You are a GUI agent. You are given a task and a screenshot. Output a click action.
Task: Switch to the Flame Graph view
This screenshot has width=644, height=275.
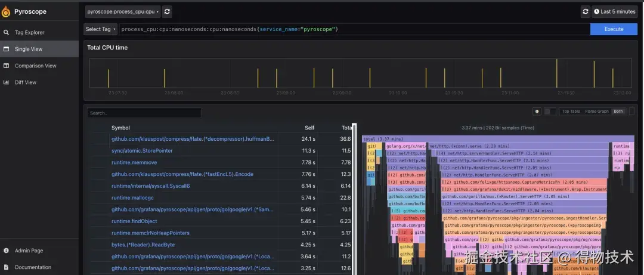[597, 112]
